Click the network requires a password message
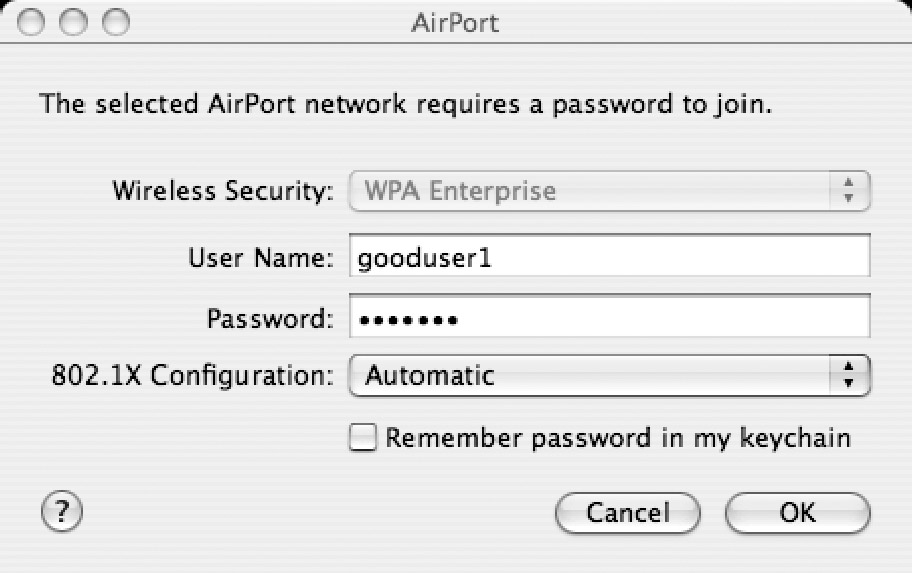Image resolution: width=912 pixels, height=573 pixels. pos(406,104)
